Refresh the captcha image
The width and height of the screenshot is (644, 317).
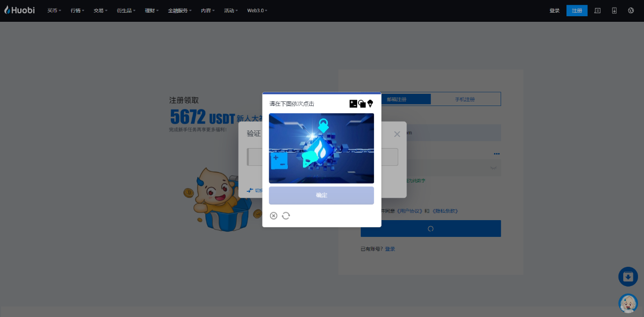(x=286, y=216)
